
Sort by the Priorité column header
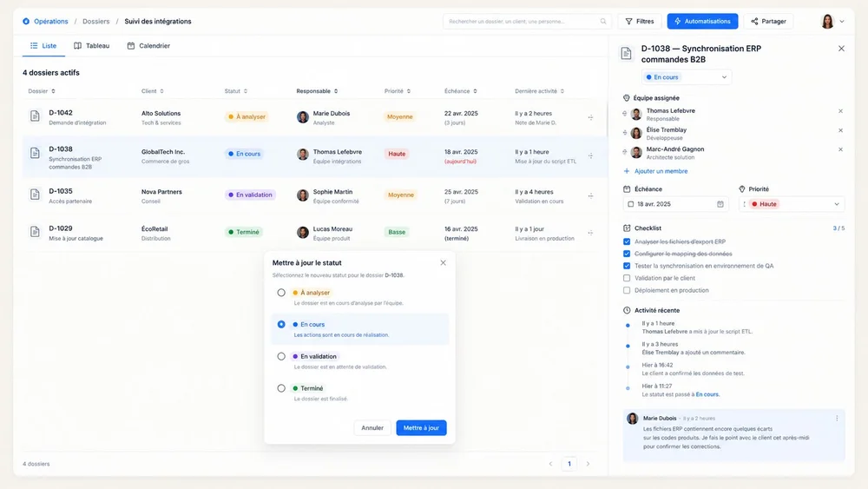[398, 91]
